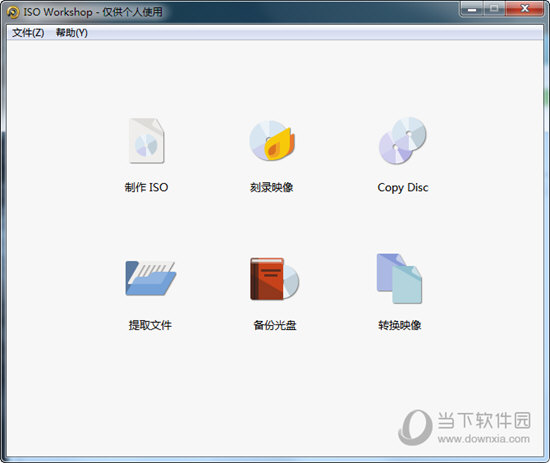Launch the 备份光盘 book and disc icon

coord(274,279)
